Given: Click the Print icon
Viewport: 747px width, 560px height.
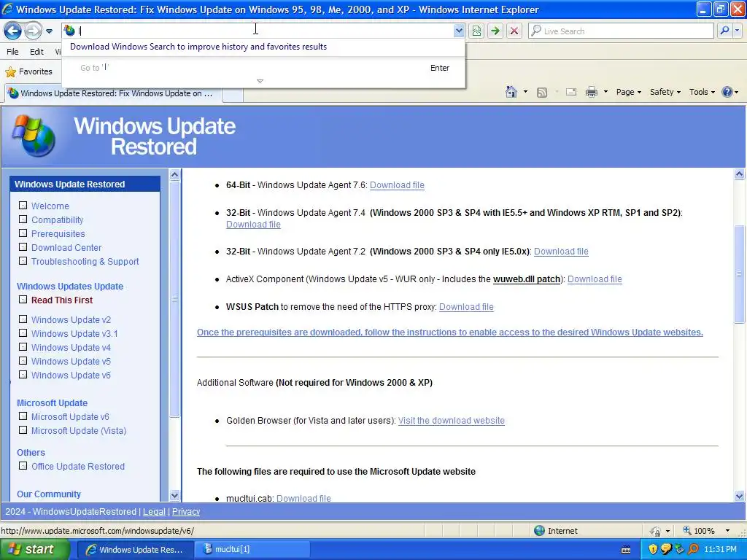Looking at the screenshot, I should [591, 92].
